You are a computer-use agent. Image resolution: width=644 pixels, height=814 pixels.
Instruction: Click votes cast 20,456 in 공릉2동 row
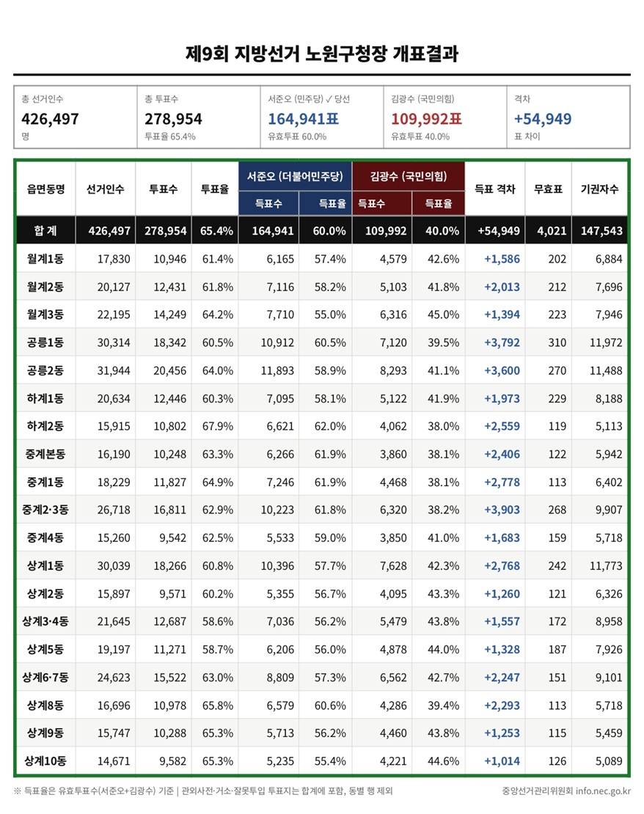point(170,370)
